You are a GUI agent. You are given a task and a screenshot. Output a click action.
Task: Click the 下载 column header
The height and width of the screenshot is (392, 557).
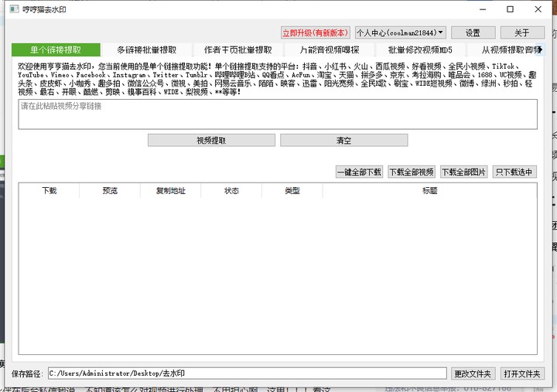pos(49,191)
